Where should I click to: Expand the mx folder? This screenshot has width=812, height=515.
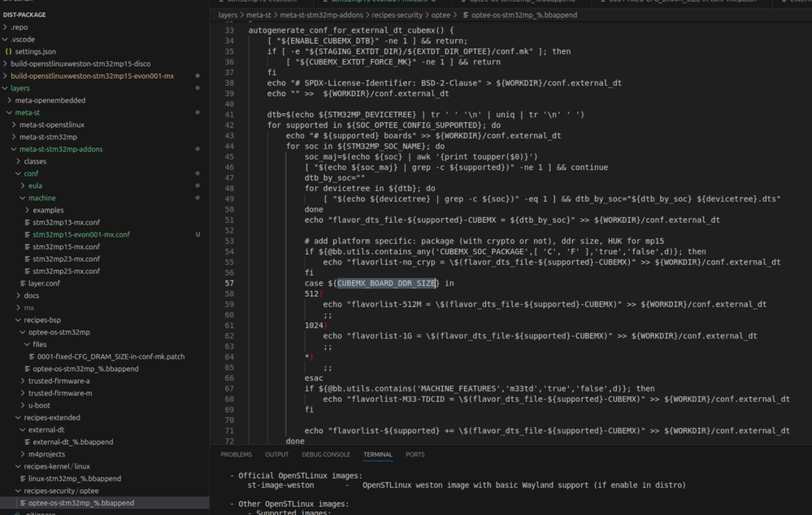point(19,308)
